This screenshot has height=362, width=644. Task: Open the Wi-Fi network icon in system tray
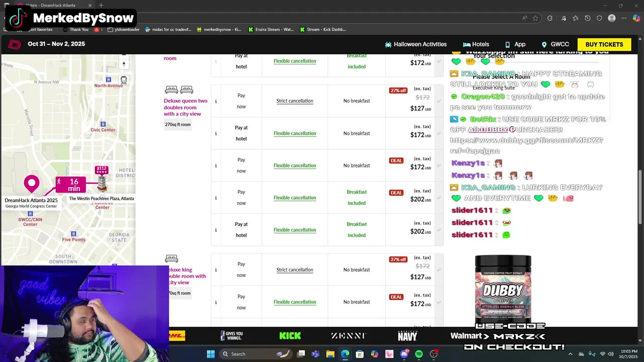pyautogui.click(x=603, y=354)
